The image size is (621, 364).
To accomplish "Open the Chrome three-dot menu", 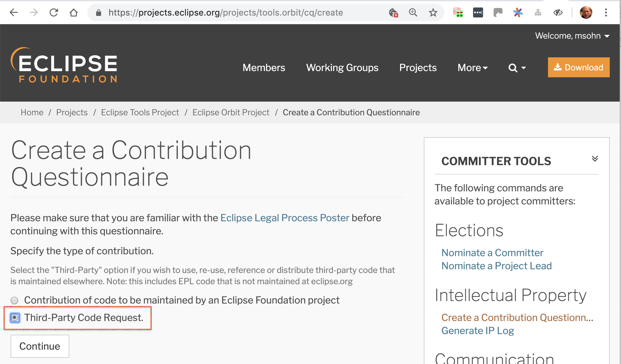I will click(606, 12).
